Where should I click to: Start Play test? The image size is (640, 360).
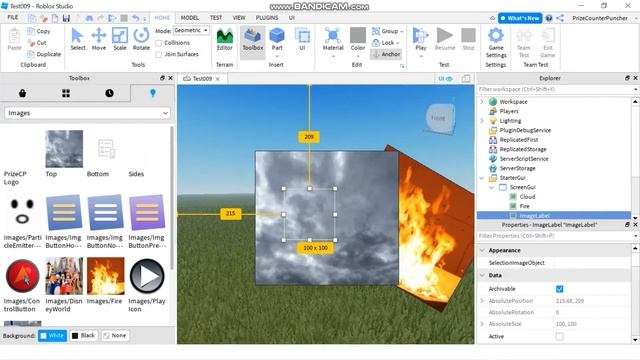pos(420,39)
